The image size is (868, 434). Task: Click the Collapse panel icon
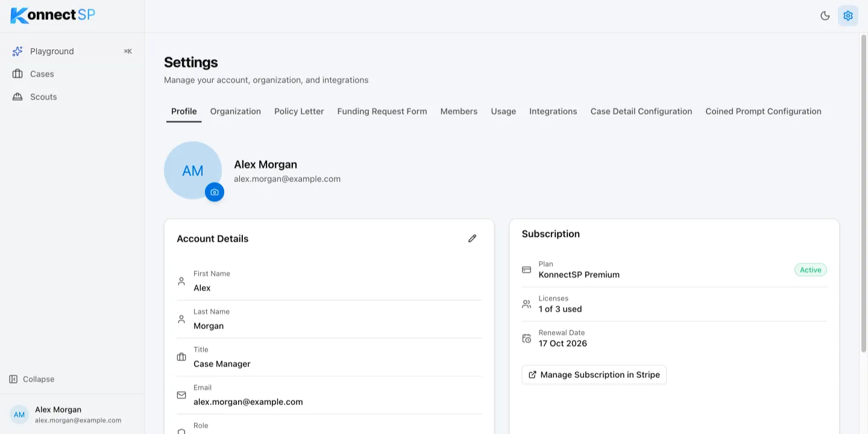pyautogui.click(x=13, y=379)
